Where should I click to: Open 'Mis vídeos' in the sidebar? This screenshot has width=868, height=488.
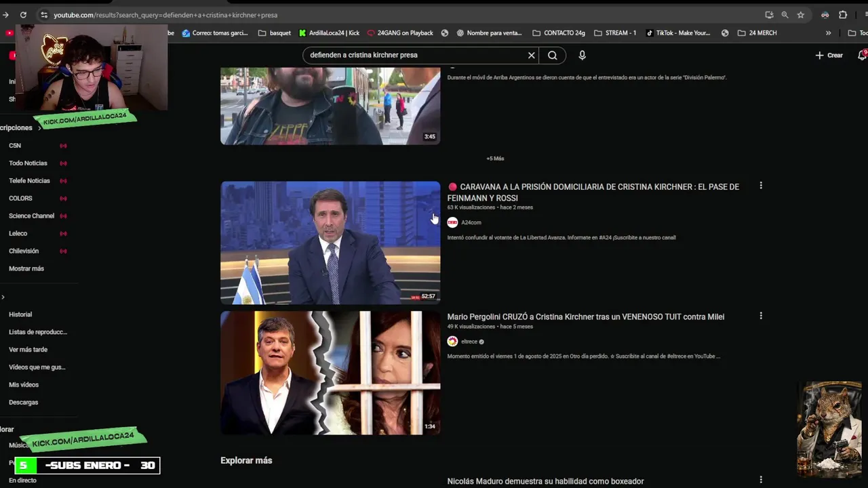[x=24, y=385]
